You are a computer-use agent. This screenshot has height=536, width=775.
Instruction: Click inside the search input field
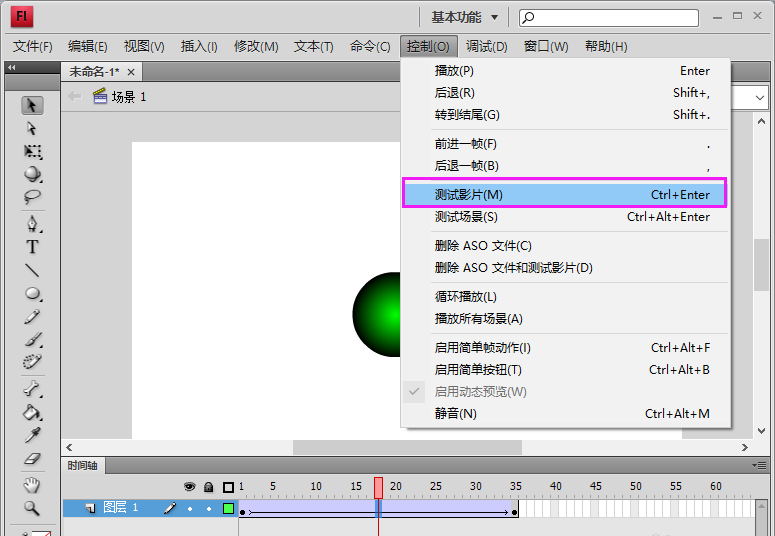coord(609,18)
